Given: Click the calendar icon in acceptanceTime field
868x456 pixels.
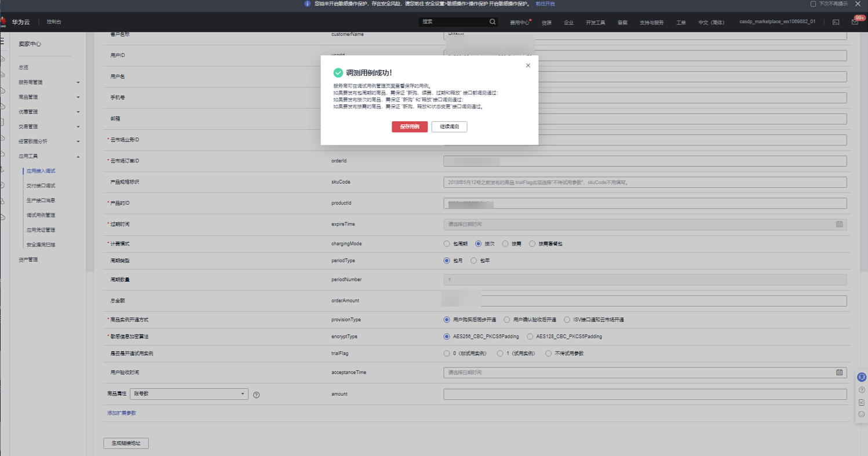Looking at the screenshot, I should coord(839,373).
